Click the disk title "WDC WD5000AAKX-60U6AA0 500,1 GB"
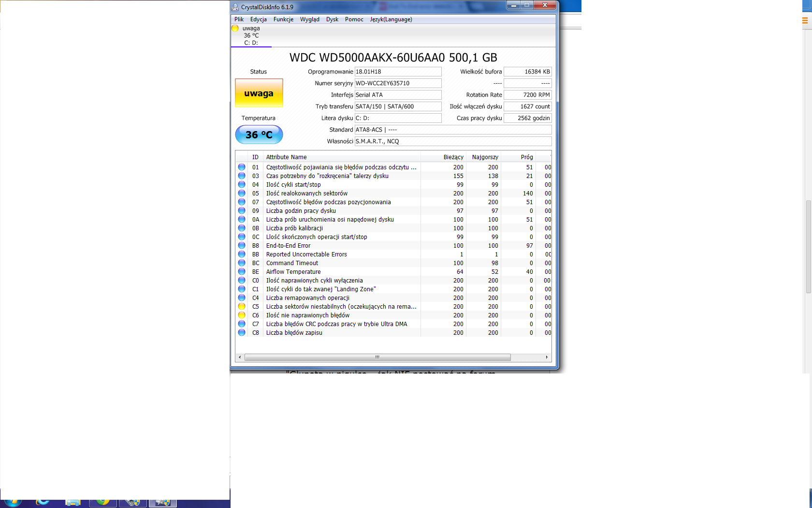This screenshot has width=812, height=508. (x=393, y=58)
